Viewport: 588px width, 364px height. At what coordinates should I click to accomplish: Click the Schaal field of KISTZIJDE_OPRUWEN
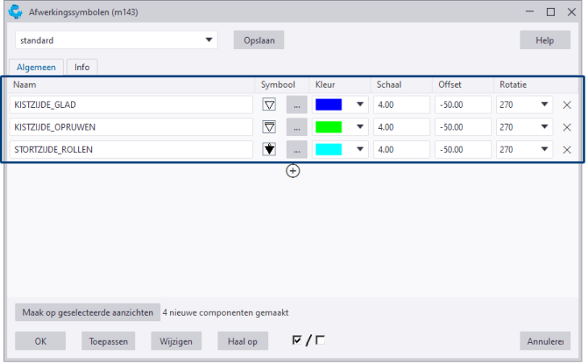click(x=401, y=127)
